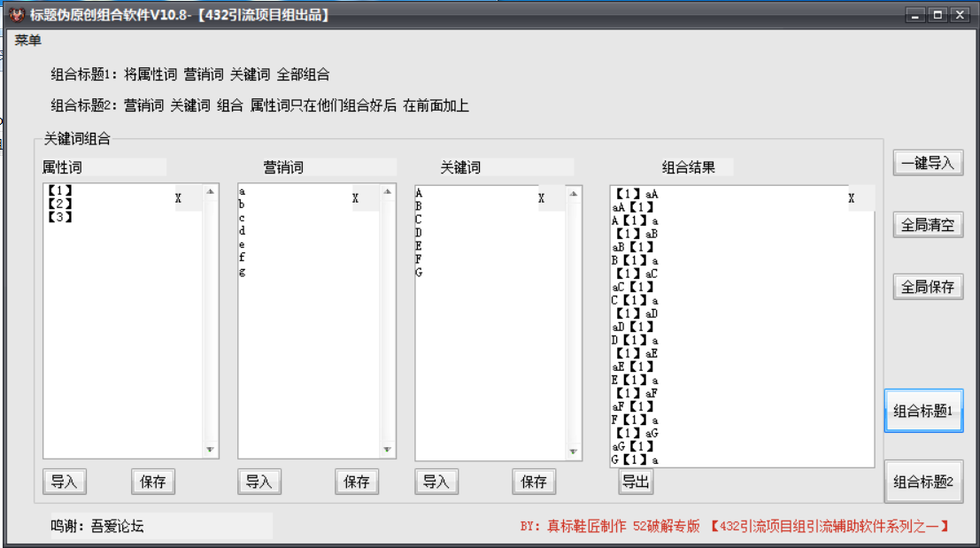This screenshot has width=980, height=548.
Task: Click 导入 under the 营销词 list
Action: tap(259, 482)
